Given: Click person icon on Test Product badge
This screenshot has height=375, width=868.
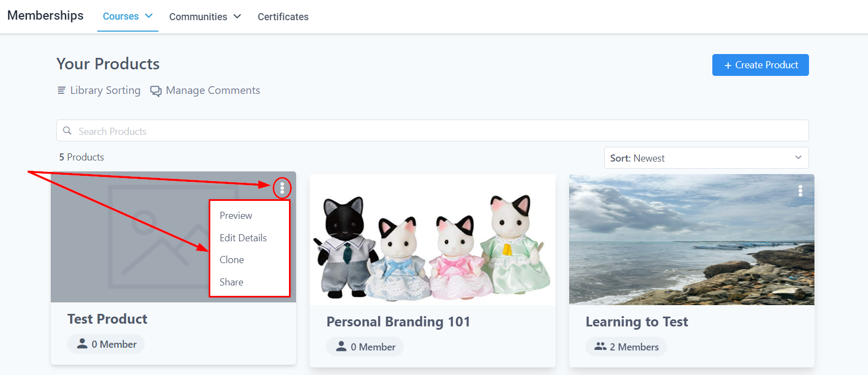Looking at the screenshot, I should point(82,344).
